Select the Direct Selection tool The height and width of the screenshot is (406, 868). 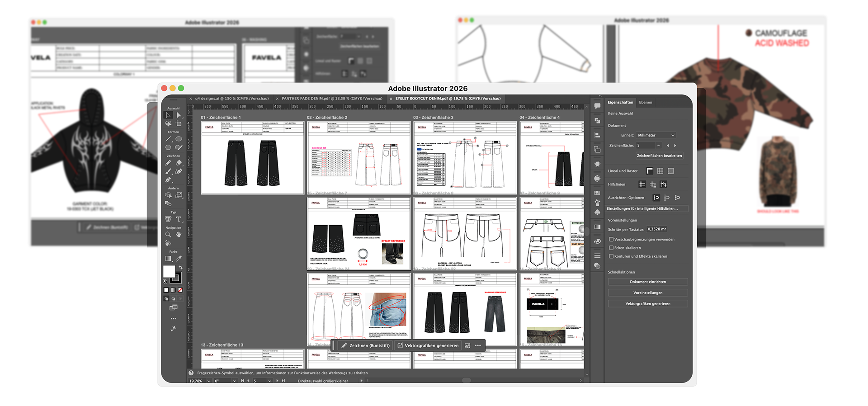point(179,115)
